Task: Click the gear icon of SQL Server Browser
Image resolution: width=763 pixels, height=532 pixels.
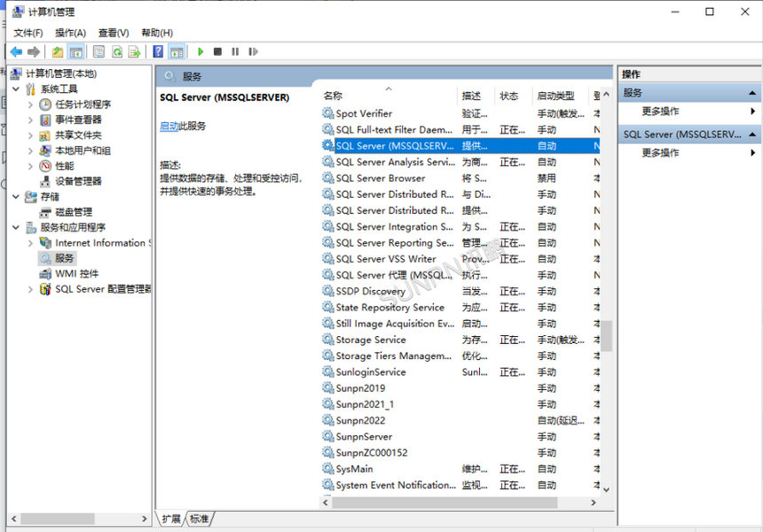Action: point(328,178)
